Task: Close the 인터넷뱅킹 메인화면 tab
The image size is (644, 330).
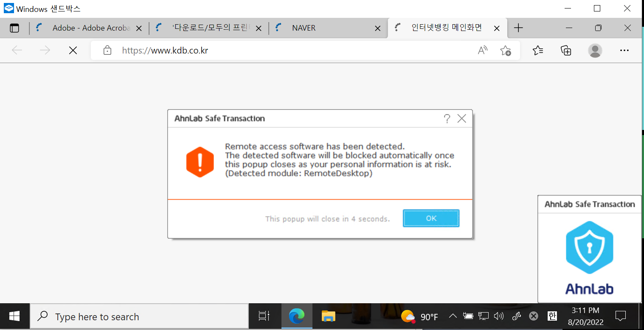Action: pyautogui.click(x=497, y=28)
